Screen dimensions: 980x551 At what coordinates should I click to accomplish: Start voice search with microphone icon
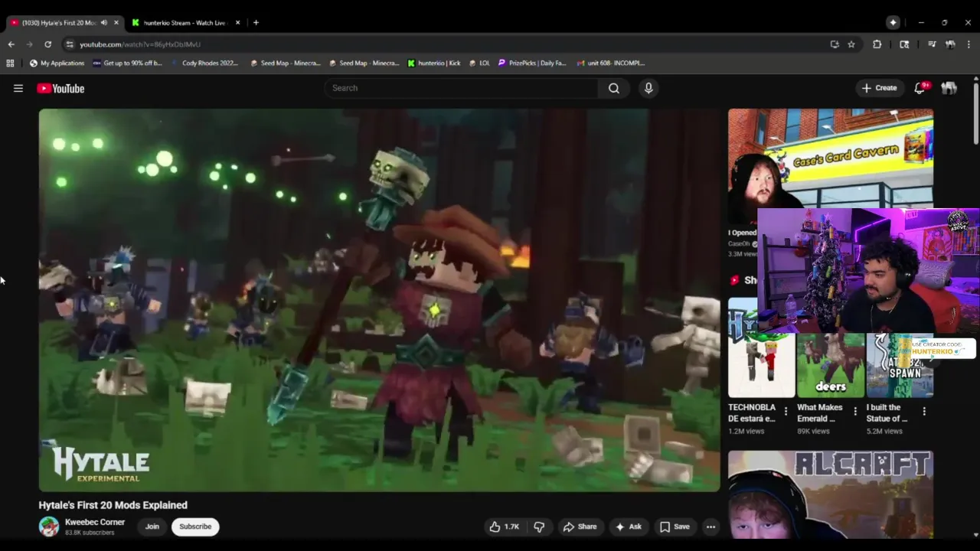tap(648, 88)
